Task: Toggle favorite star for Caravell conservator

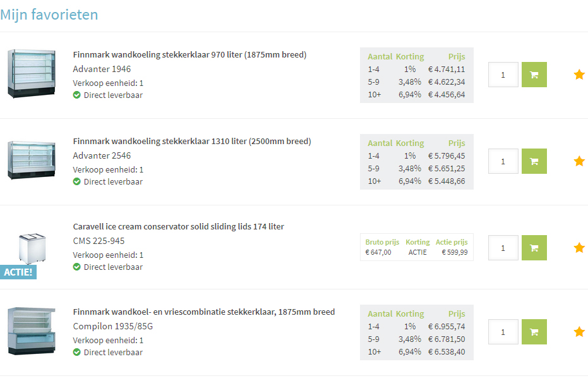Action: pyautogui.click(x=579, y=248)
